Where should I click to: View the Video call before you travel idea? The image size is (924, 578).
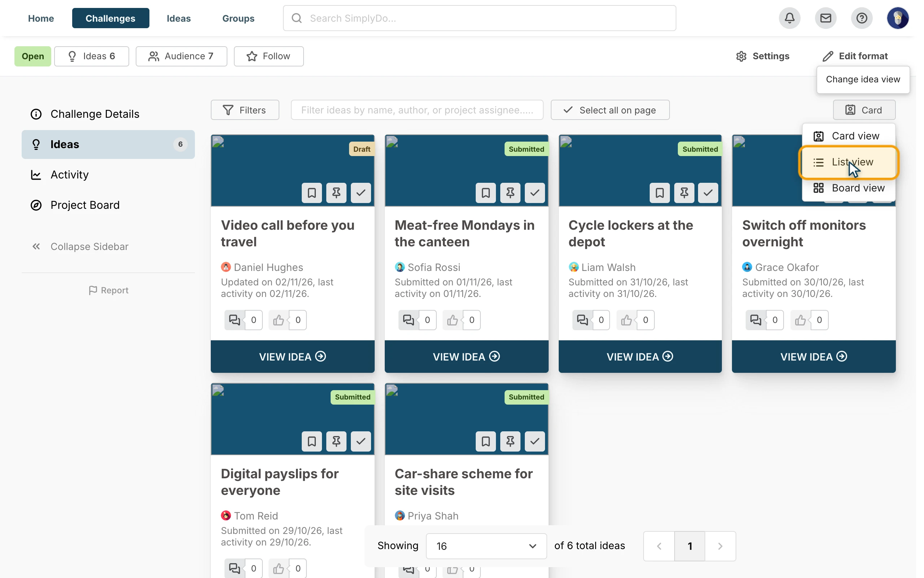click(292, 356)
